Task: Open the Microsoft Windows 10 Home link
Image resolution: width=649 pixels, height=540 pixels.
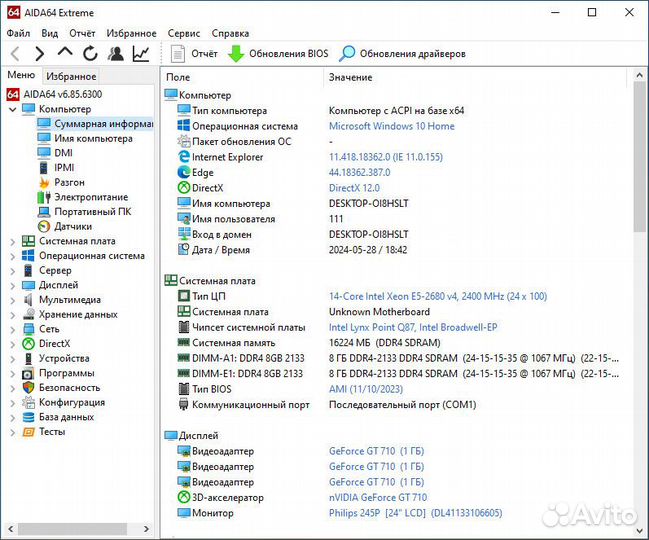Action: tap(392, 126)
